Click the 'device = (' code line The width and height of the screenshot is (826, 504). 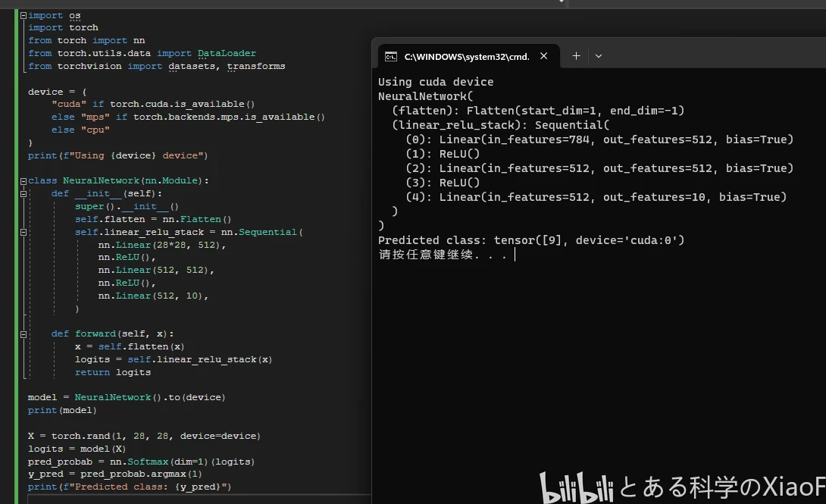click(x=58, y=92)
